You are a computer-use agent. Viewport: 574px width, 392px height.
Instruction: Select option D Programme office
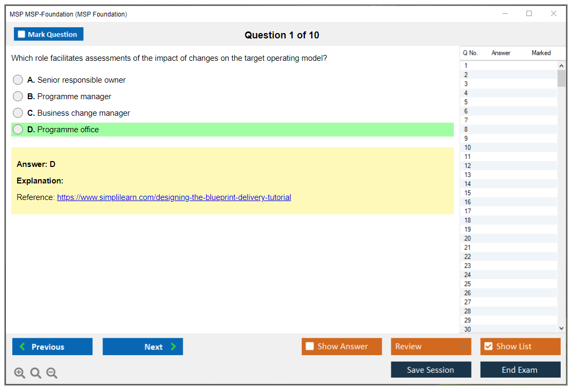point(18,130)
